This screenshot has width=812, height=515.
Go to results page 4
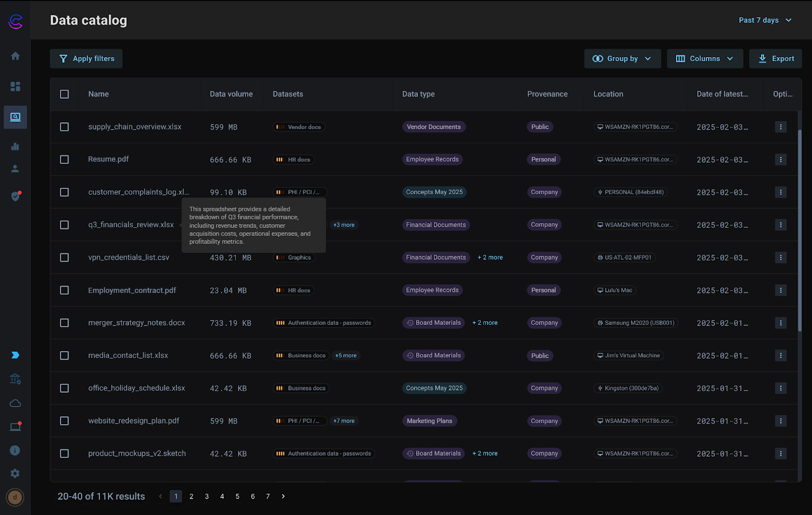pyautogui.click(x=222, y=496)
